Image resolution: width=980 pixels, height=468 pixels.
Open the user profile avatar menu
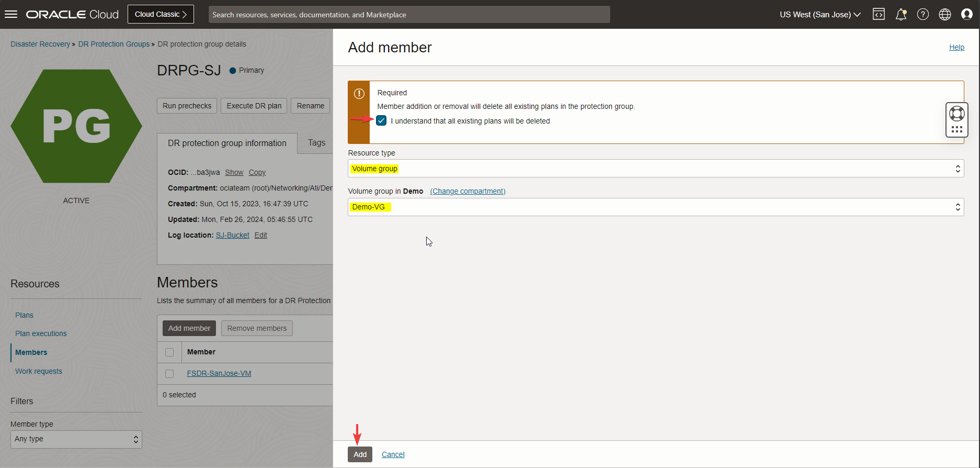tap(967, 14)
